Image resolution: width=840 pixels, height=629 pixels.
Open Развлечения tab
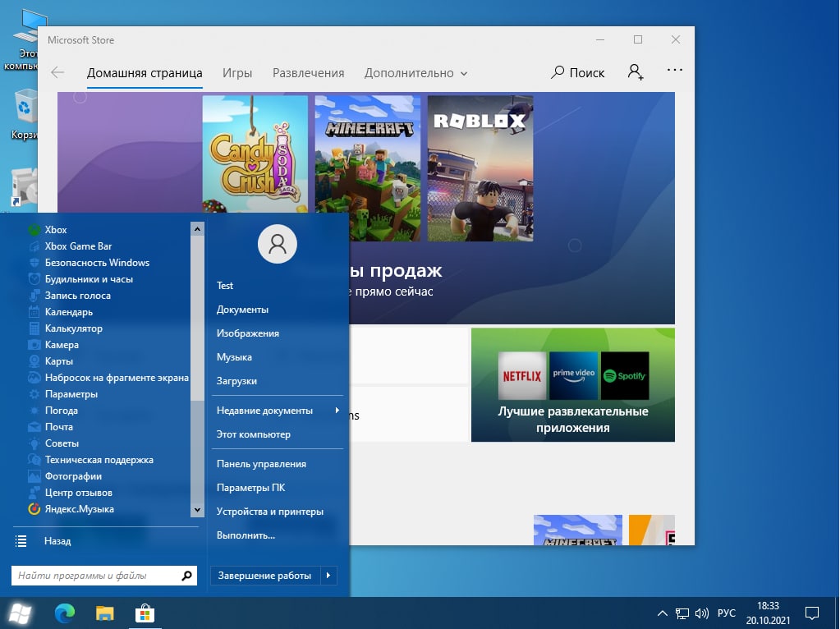[309, 73]
